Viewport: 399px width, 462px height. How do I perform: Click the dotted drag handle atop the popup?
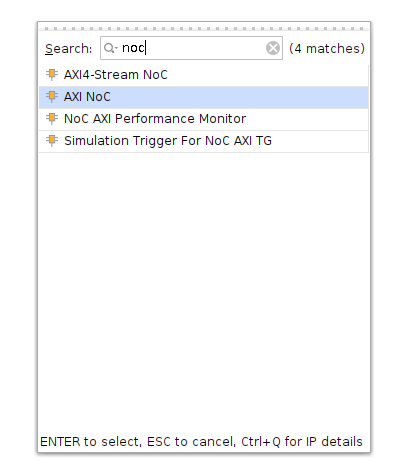click(x=204, y=29)
